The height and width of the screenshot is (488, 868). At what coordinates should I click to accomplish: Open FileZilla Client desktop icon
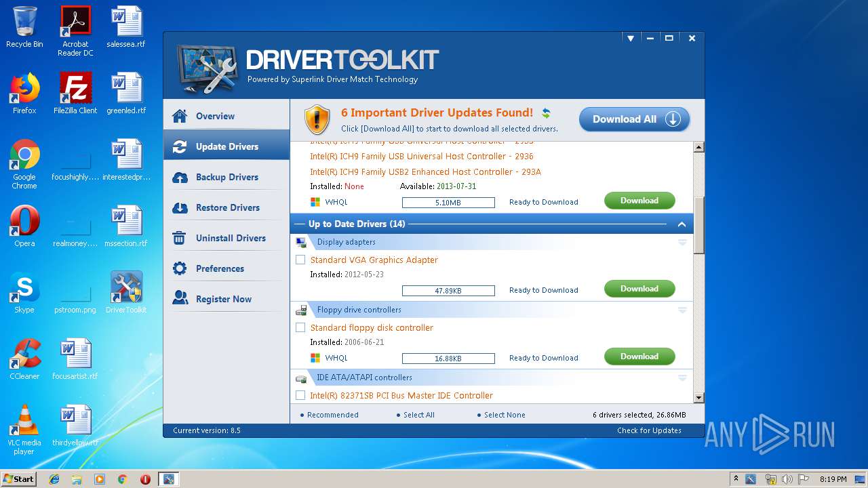pyautogui.click(x=75, y=94)
